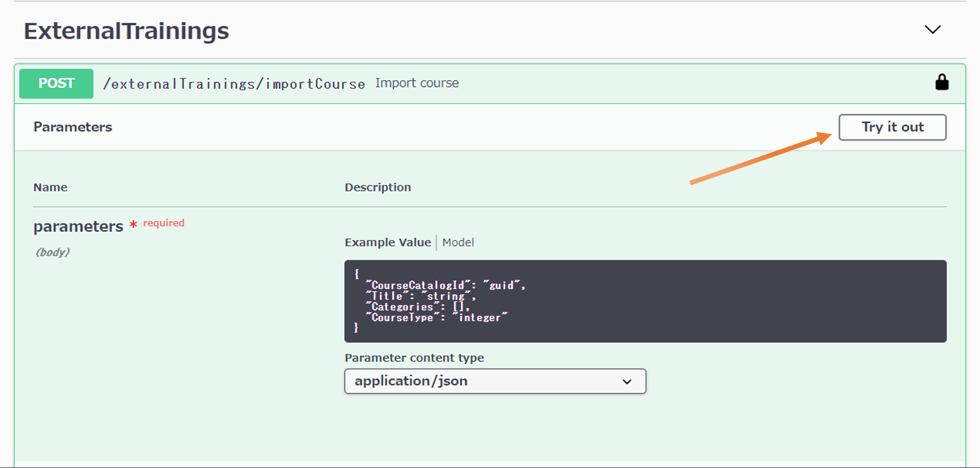Select the Example Value tab
980x468 pixels.
click(x=388, y=242)
